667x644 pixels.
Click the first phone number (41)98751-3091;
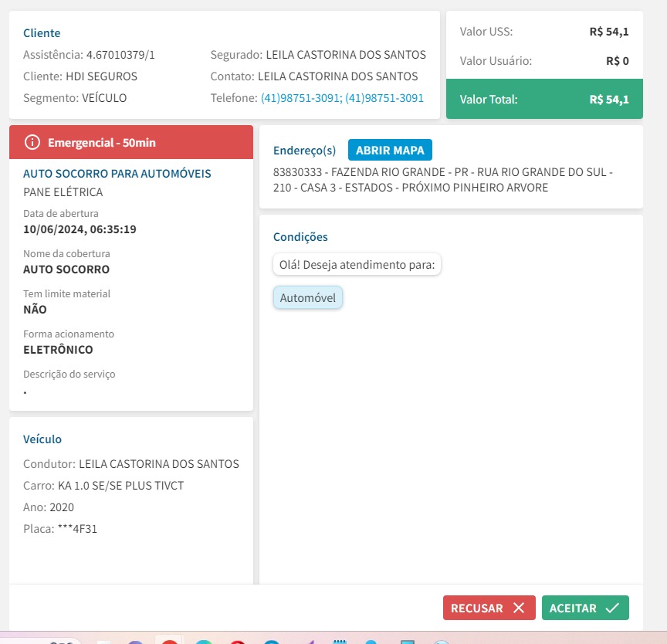click(301, 98)
